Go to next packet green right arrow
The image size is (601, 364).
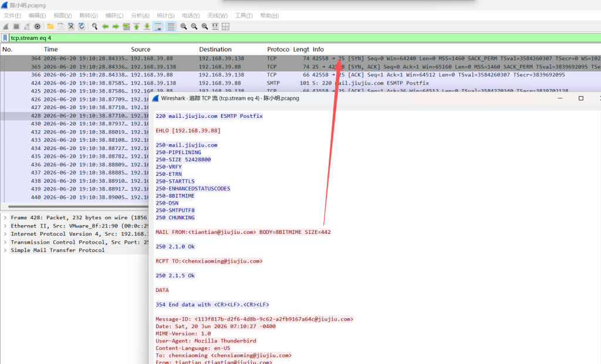[x=116, y=26]
